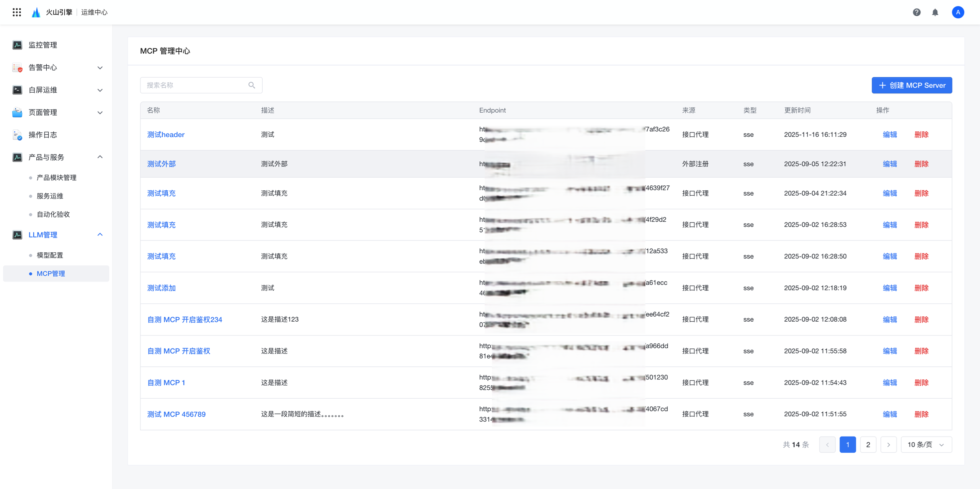The height and width of the screenshot is (489, 980).
Task: Click the 火山引擎 logo
Action: pyautogui.click(x=36, y=12)
